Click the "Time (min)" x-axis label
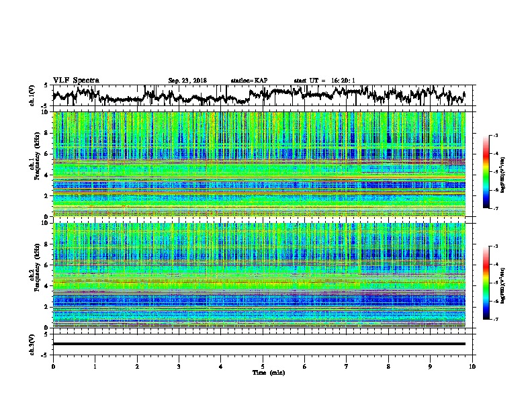 coord(269,373)
